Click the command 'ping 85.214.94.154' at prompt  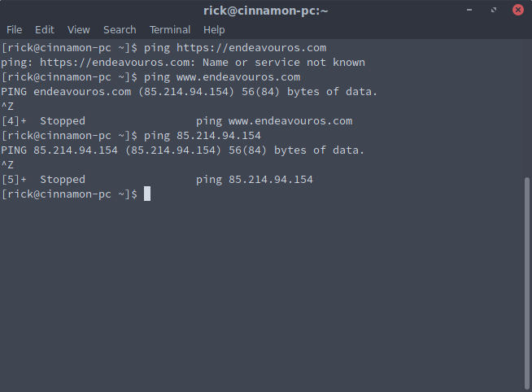point(203,136)
